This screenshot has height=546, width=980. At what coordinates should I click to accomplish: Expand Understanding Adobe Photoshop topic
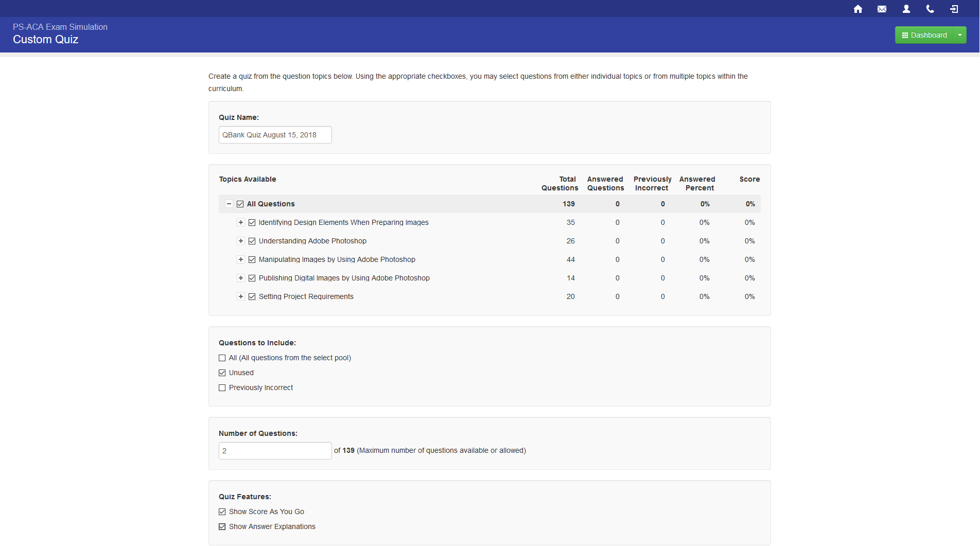240,241
